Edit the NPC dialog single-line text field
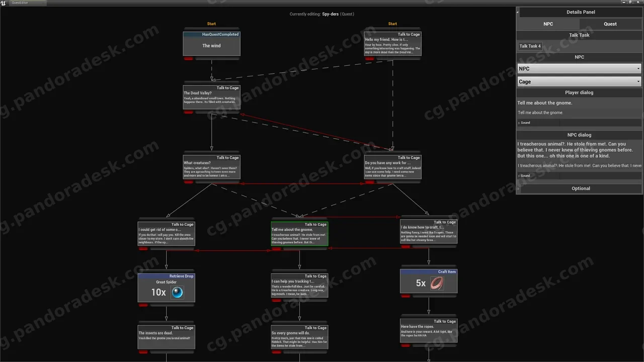 click(580, 165)
